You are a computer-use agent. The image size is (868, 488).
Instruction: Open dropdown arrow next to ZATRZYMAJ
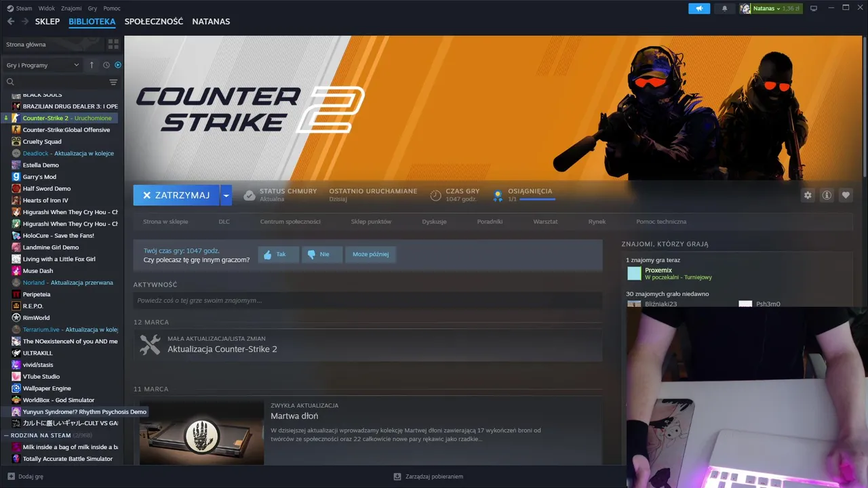click(x=226, y=195)
